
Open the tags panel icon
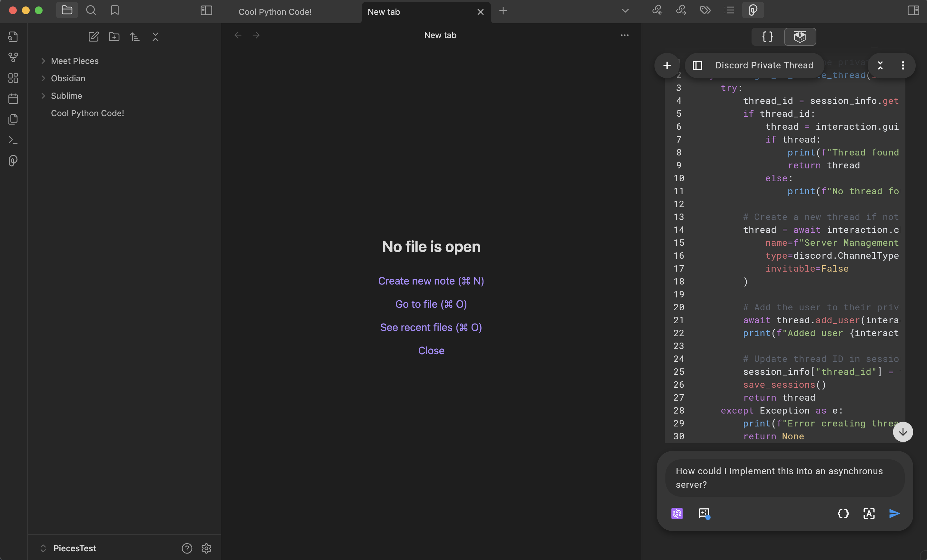pos(705,10)
